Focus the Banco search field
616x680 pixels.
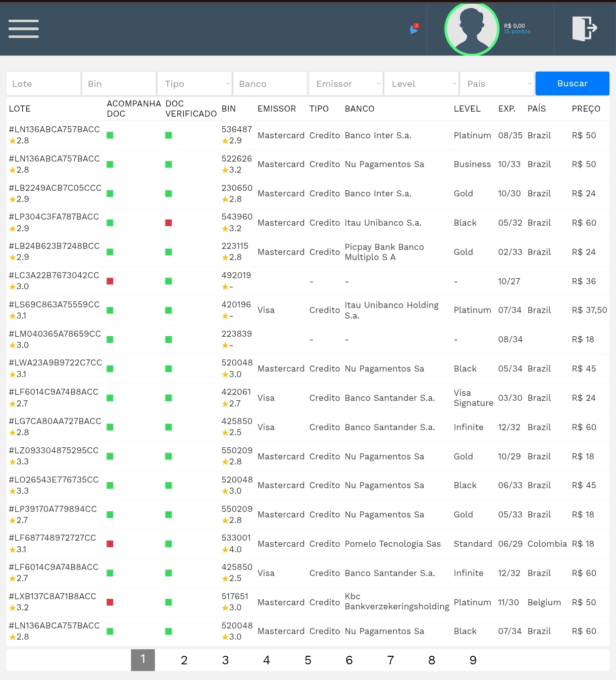pos(270,84)
